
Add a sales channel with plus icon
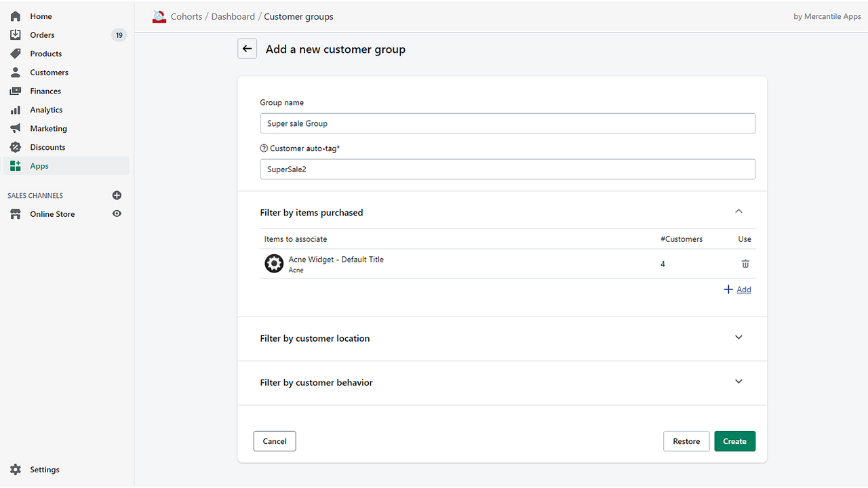tap(117, 195)
